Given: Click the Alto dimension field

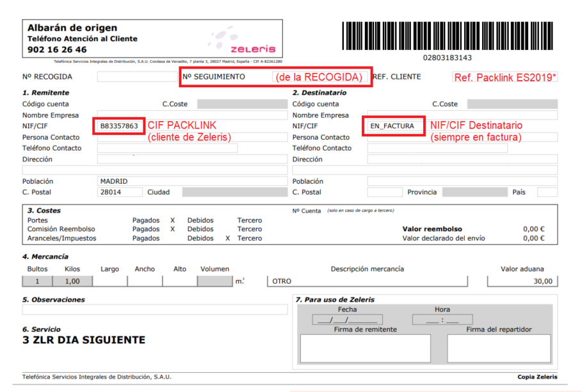Looking at the screenshot, I should pyautogui.click(x=180, y=281).
